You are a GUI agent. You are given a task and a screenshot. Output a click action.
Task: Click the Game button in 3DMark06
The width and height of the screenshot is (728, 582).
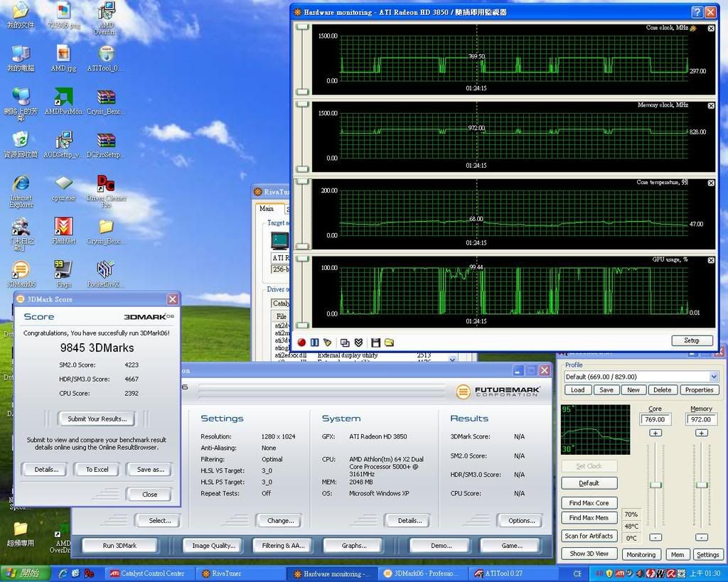pos(512,545)
